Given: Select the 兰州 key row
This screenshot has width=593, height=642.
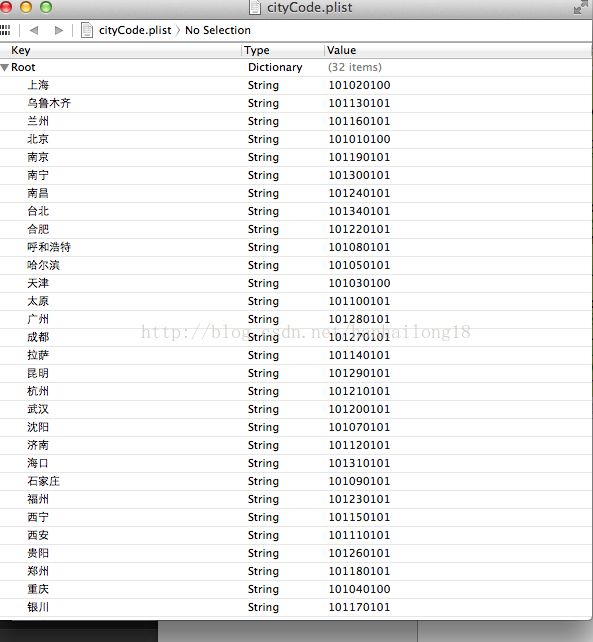Looking at the screenshot, I should (38, 121).
